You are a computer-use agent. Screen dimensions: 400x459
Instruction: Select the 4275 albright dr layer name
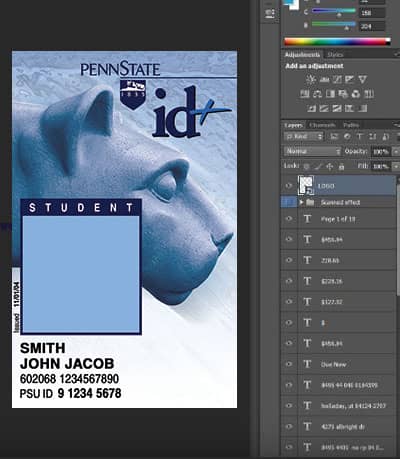click(x=343, y=427)
